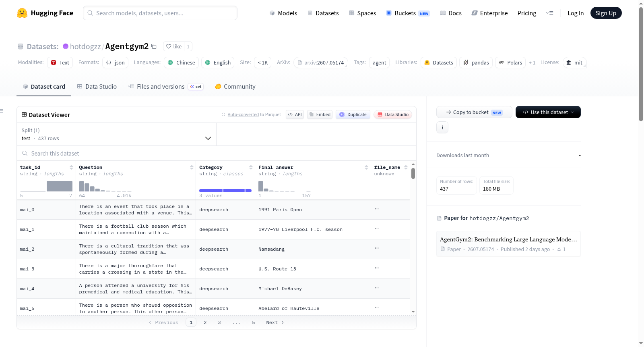Select the json format tag
This screenshot has width=644, height=347.
[116, 62]
